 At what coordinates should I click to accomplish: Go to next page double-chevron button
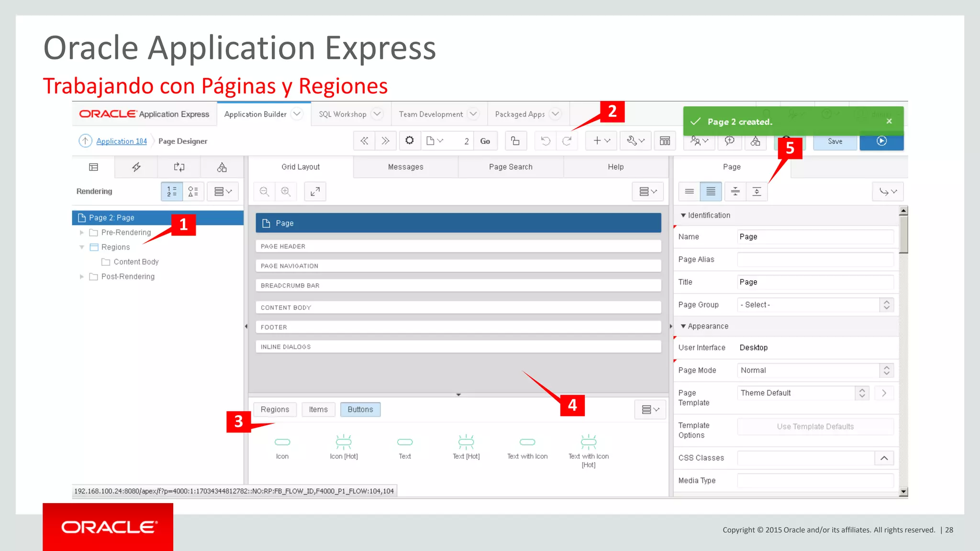385,141
